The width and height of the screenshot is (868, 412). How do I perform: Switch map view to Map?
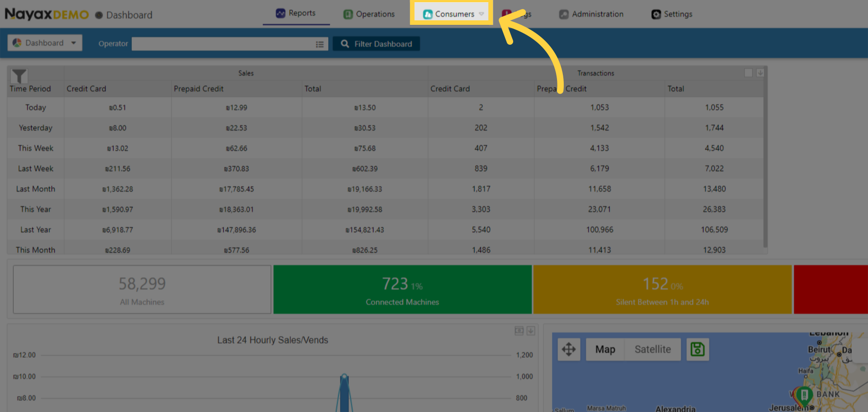(x=605, y=349)
